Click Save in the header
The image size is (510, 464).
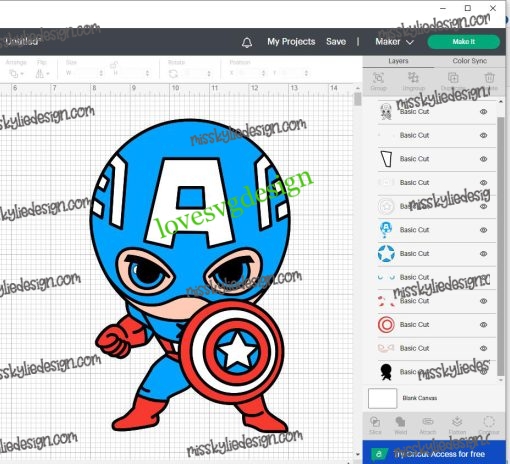(x=336, y=42)
